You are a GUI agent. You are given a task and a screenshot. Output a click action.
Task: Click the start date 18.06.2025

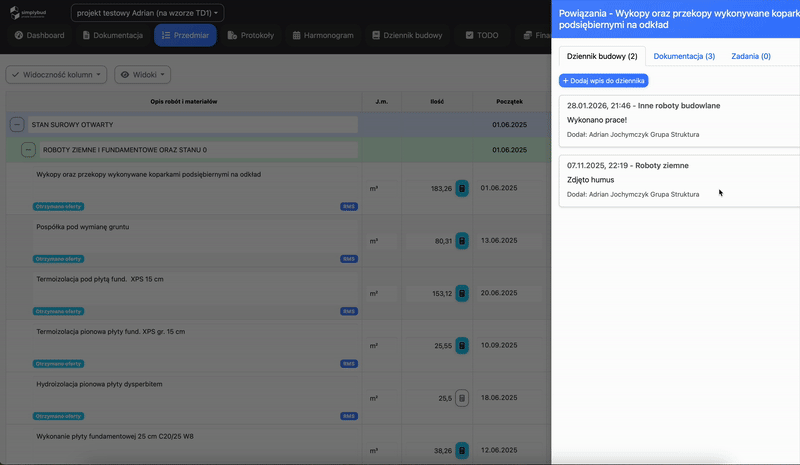point(499,398)
